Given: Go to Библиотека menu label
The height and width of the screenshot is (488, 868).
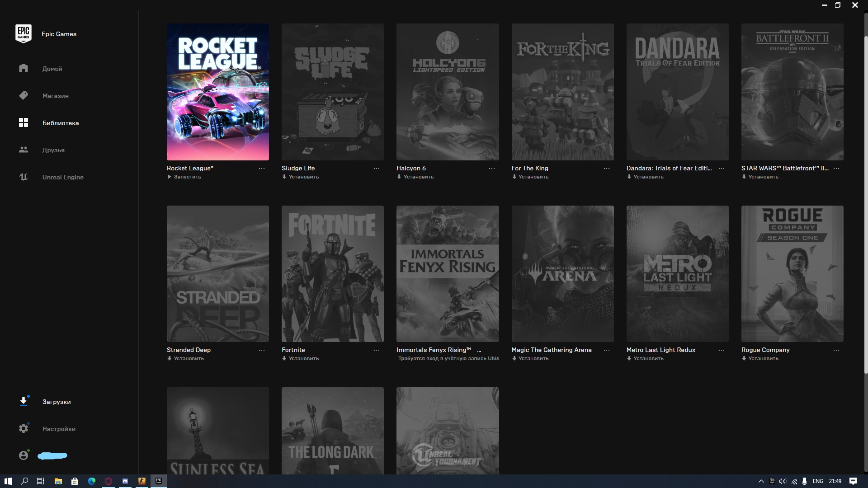Looking at the screenshot, I should point(61,123).
